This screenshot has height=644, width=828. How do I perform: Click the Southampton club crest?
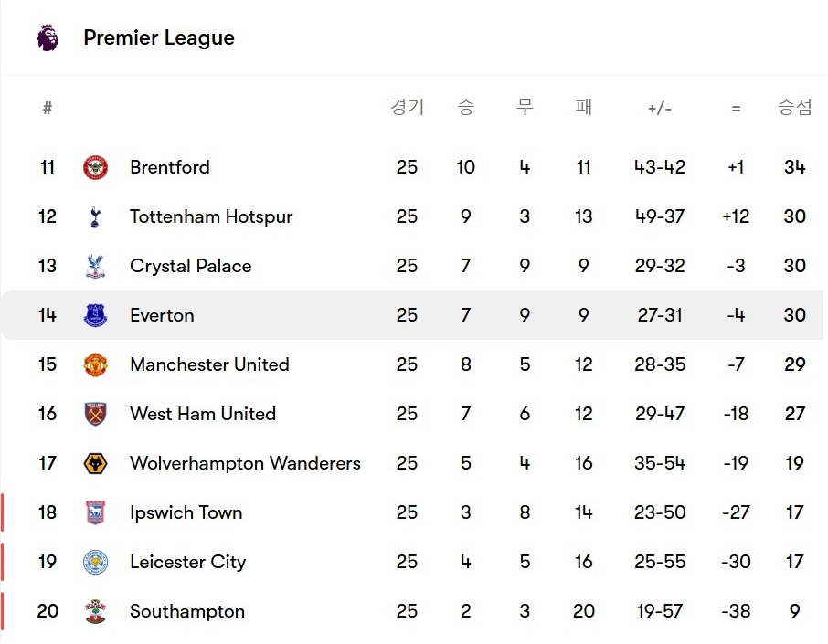tap(96, 611)
